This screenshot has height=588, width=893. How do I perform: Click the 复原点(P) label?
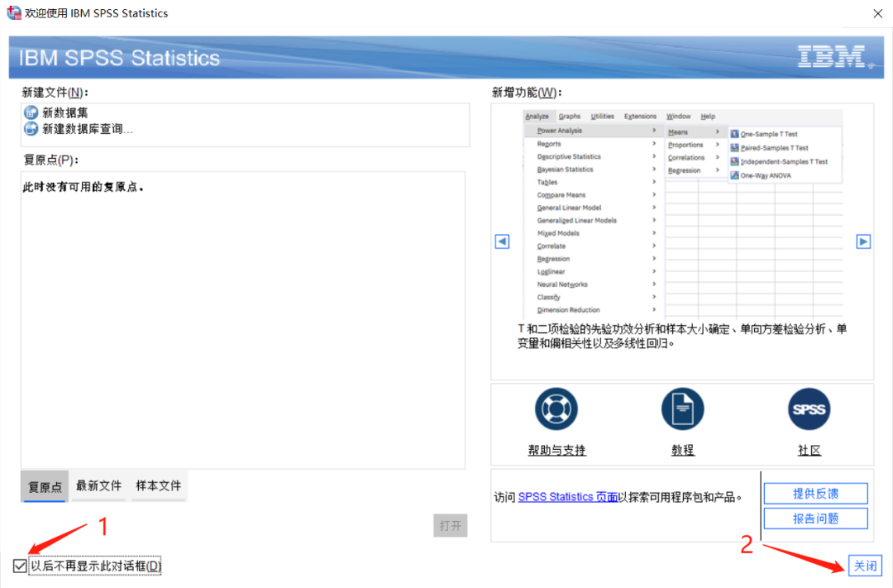50,160
